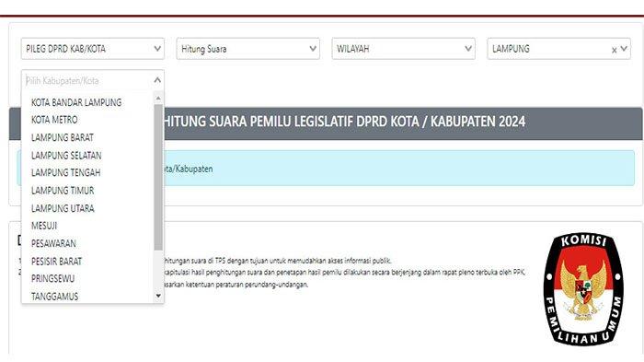Clear the LAMPUNG province selection with x icon
Viewport: 644px width, 362px height.
click(x=614, y=50)
